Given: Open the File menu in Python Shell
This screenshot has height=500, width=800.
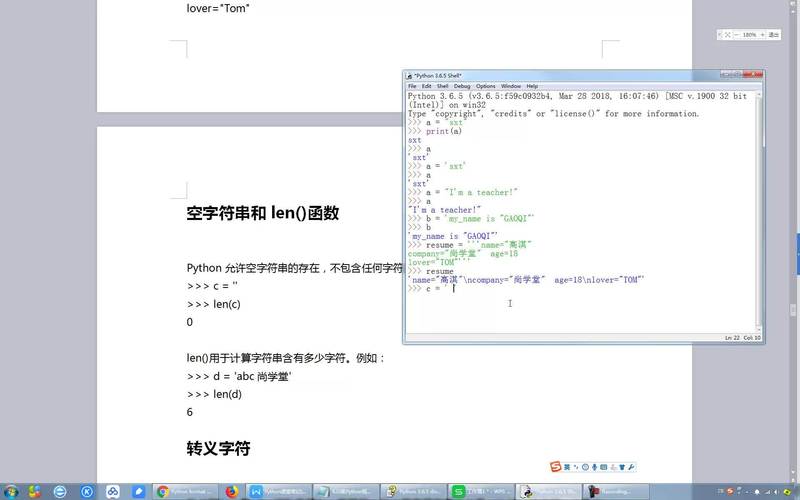Looking at the screenshot, I should 412,86.
